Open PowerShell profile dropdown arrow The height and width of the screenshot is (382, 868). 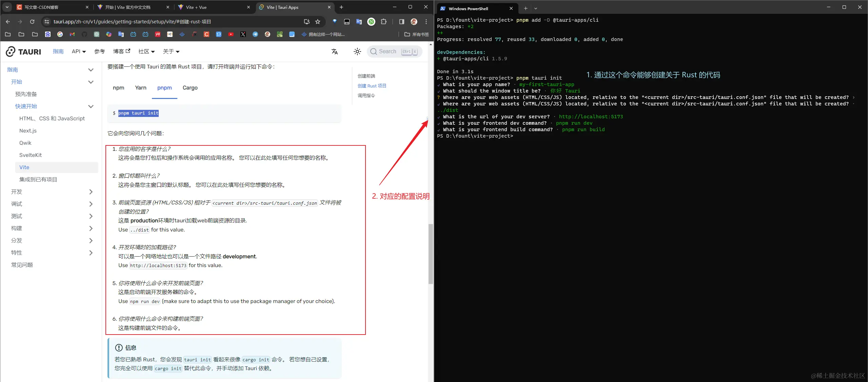pos(536,8)
